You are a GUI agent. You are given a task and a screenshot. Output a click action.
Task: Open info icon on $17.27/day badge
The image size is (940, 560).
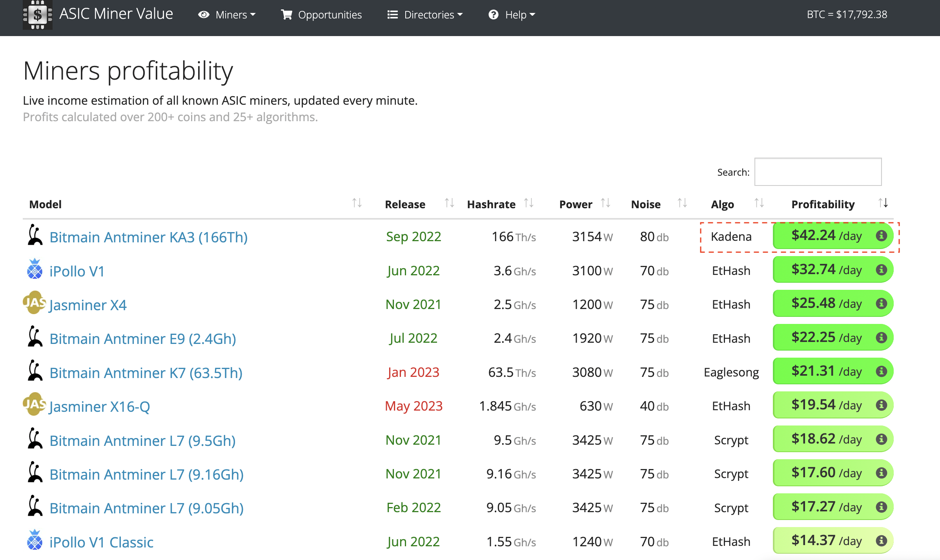(x=881, y=507)
